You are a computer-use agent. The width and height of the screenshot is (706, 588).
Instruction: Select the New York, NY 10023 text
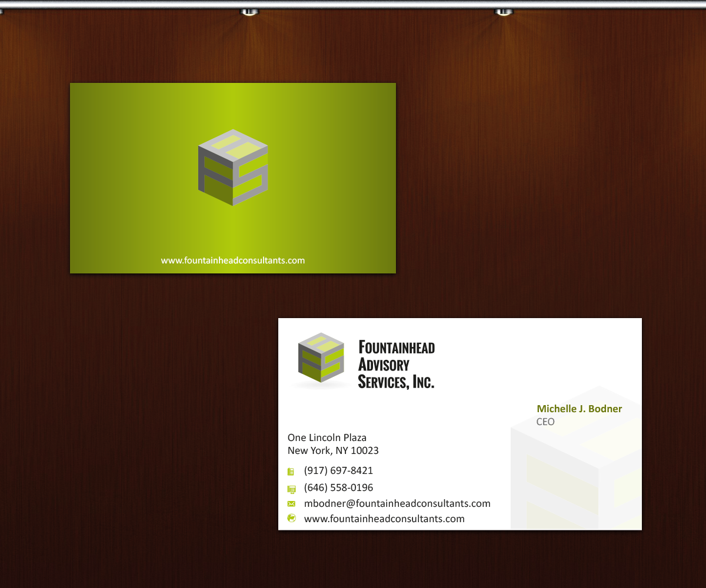point(333,450)
